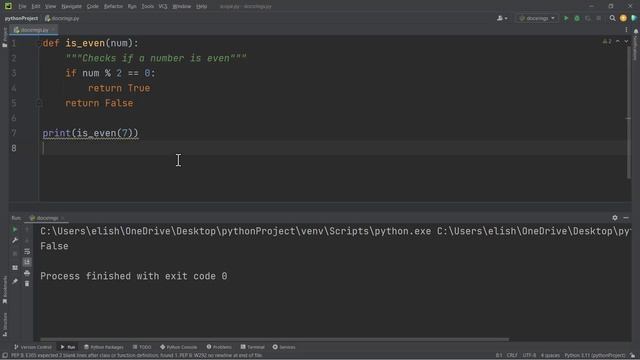
Task: Click Run with Coverage icon in toolbar
Action: (588, 18)
